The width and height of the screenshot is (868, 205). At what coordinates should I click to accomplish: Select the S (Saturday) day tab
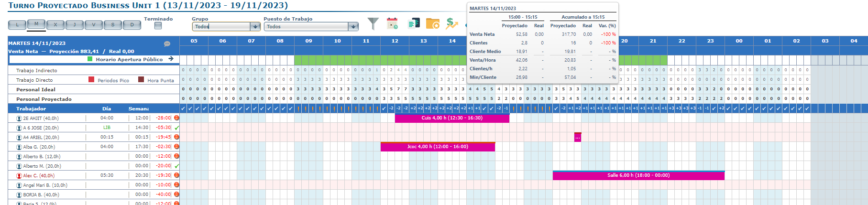[x=113, y=25]
